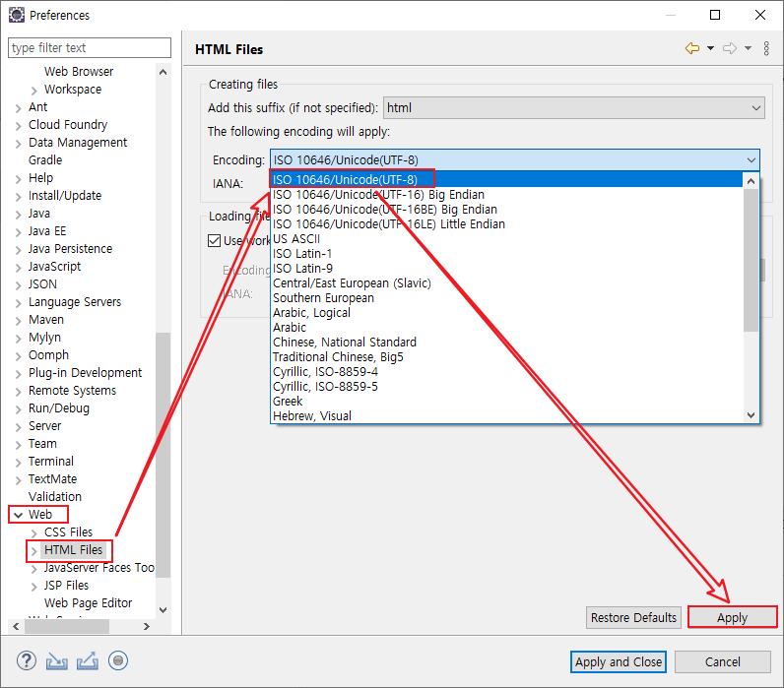Select Server preference page
The height and width of the screenshot is (688, 784).
[x=44, y=425]
